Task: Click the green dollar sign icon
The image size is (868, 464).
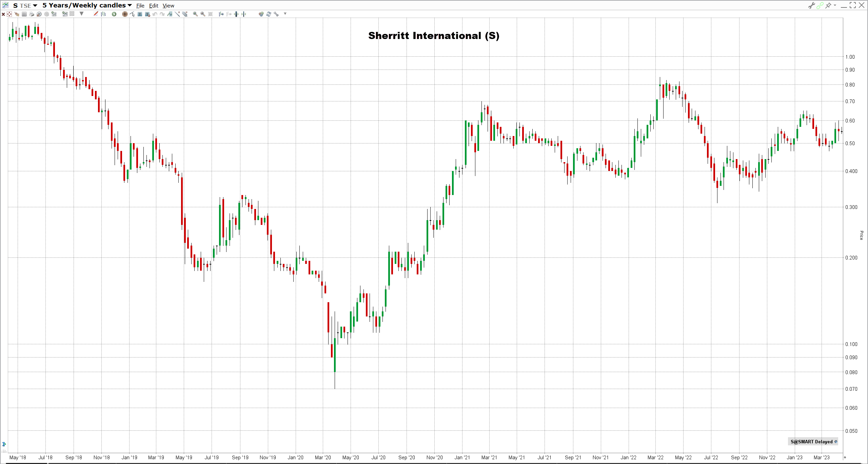Action: (x=114, y=14)
